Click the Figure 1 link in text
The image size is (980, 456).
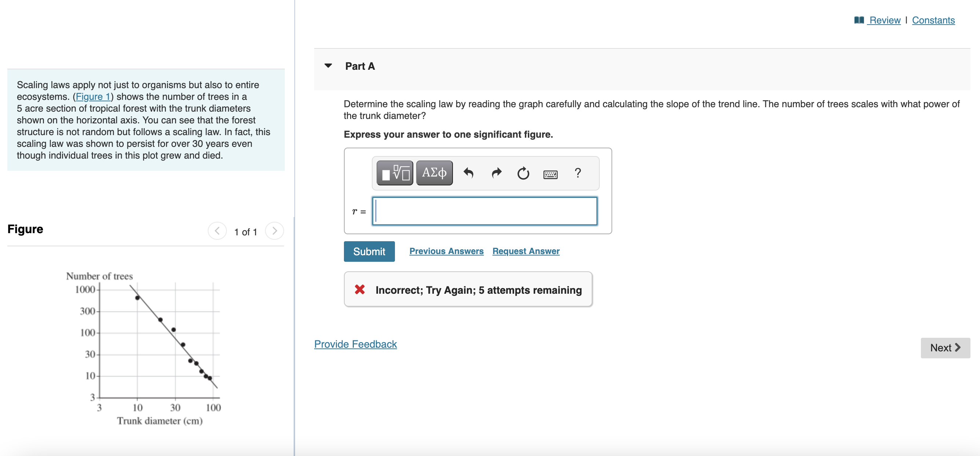click(x=93, y=97)
